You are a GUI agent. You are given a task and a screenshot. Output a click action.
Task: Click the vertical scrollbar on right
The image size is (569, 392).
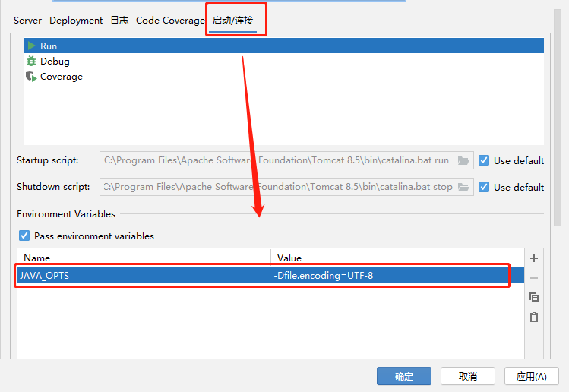[558, 118]
